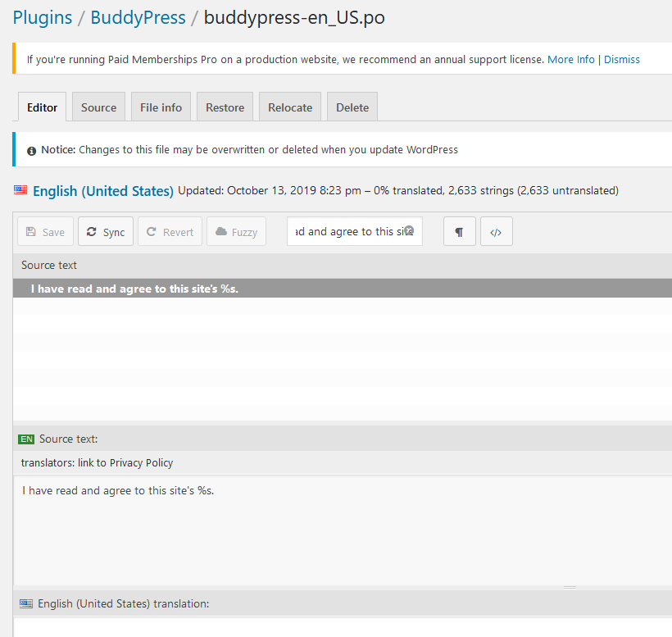Clear the search filter field
Viewport: 672px width, 637px height.
409,230
